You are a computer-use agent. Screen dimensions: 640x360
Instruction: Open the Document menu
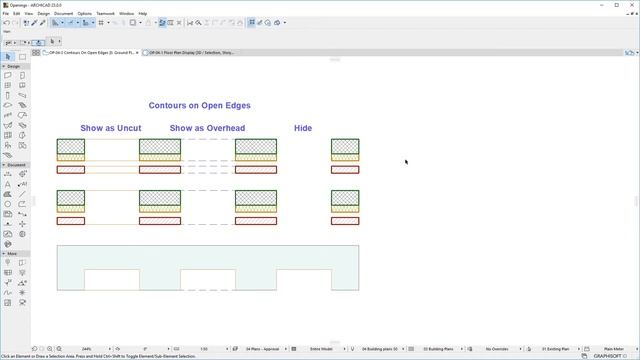(x=64, y=13)
